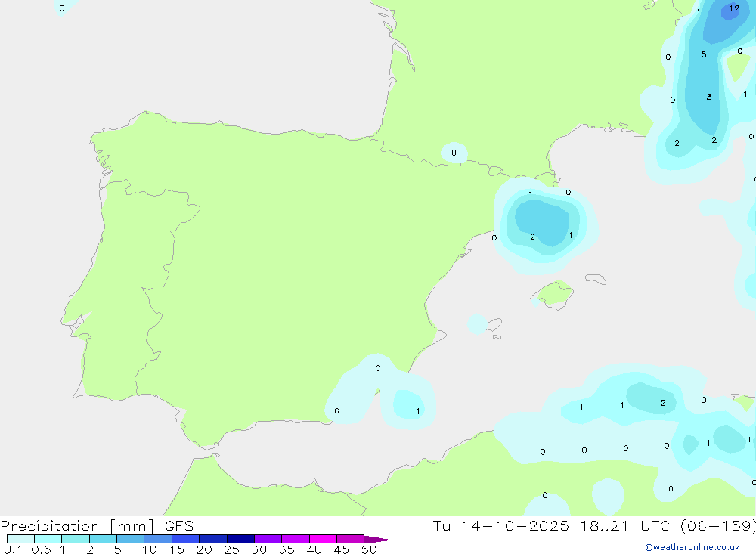
Task: Click the 30–35 mm purple legend swatch
Action: click(x=268, y=539)
